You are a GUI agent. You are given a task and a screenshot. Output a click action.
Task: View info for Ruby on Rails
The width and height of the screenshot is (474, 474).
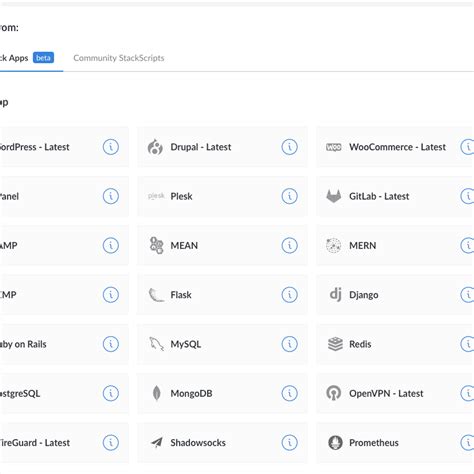click(111, 344)
